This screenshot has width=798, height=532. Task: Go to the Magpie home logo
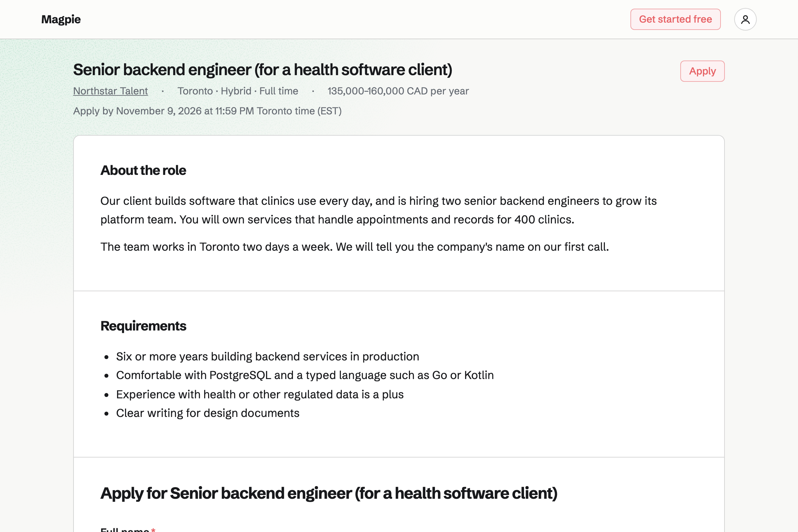click(61, 19)
